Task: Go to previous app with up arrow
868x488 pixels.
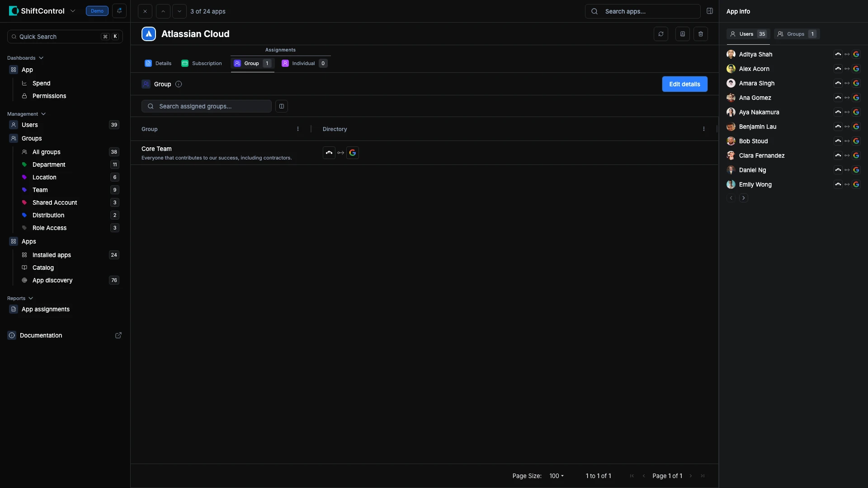Action: click(x=163, y=11)
